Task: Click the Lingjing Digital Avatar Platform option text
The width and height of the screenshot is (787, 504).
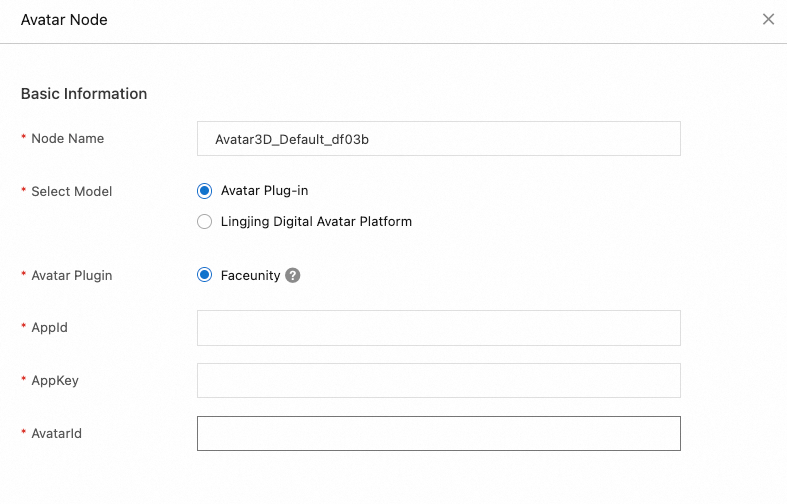Action: click(316, 221)
